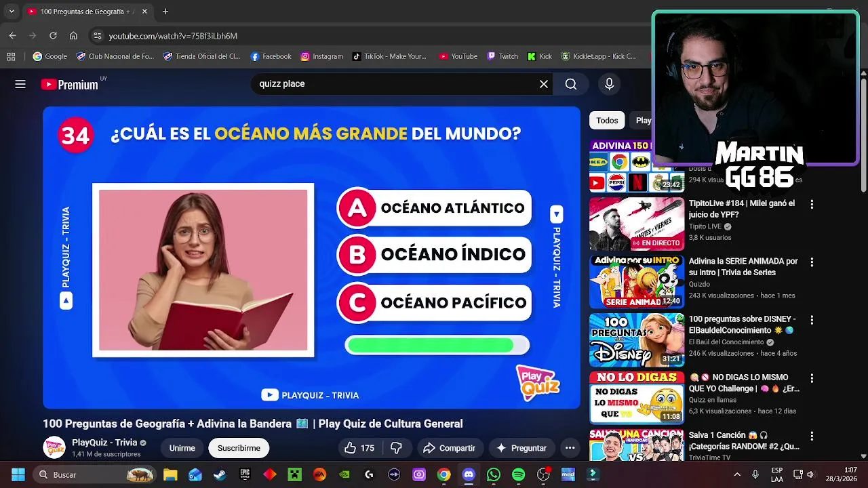This screenshot has width=868, height=488.
Task: Click the Suscribirme button
Action: click(239, 448)
